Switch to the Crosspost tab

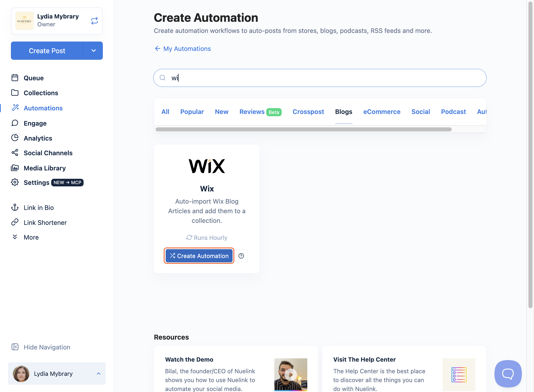click(308, 112)
